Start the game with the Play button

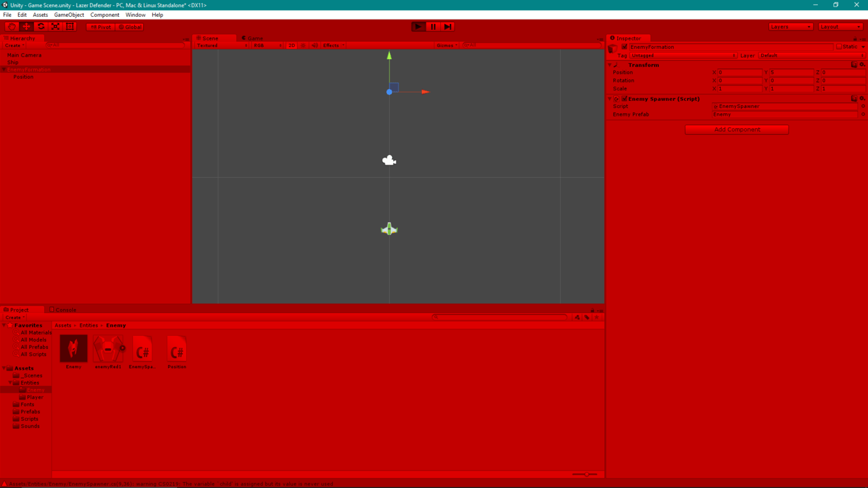coord(418,27)
